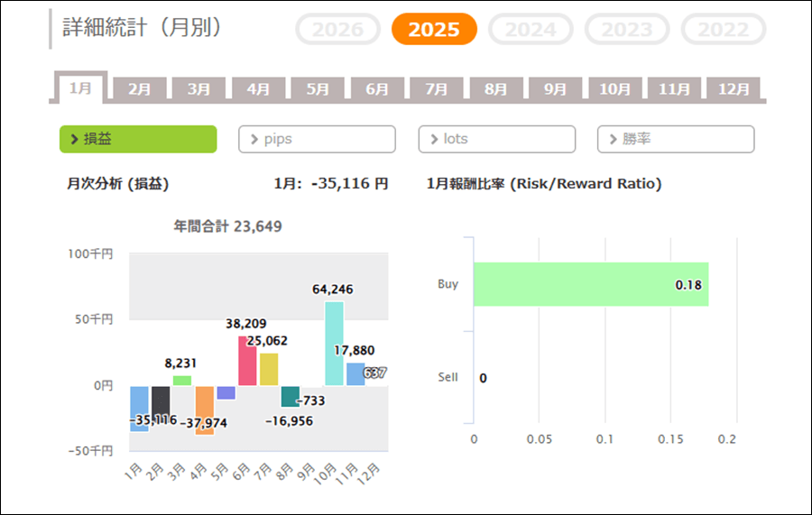Click the pink June bar 38,209
The height and width of the screenshot is (515, 812).
click(x=247, y=361)
